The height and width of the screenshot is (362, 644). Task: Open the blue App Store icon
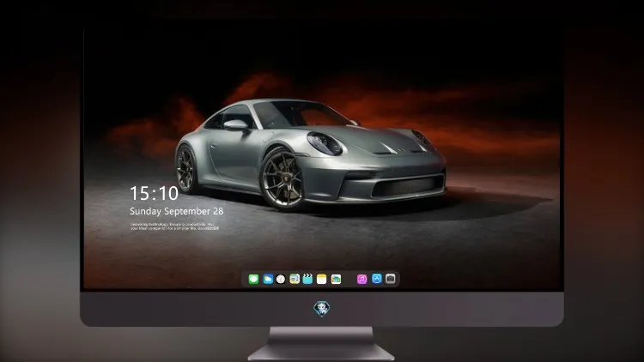coord(377,279)
